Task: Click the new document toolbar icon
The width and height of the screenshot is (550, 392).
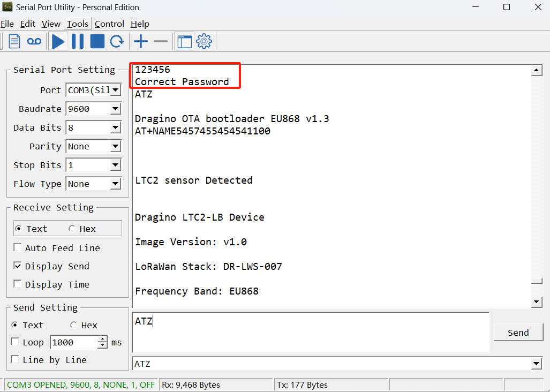Action: (x=14, y=41)
